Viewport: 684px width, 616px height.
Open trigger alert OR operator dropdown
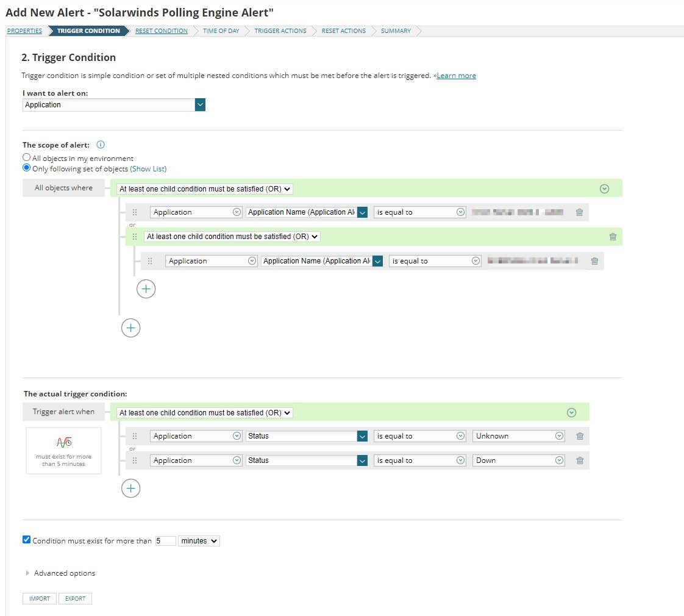coord(205,413)
